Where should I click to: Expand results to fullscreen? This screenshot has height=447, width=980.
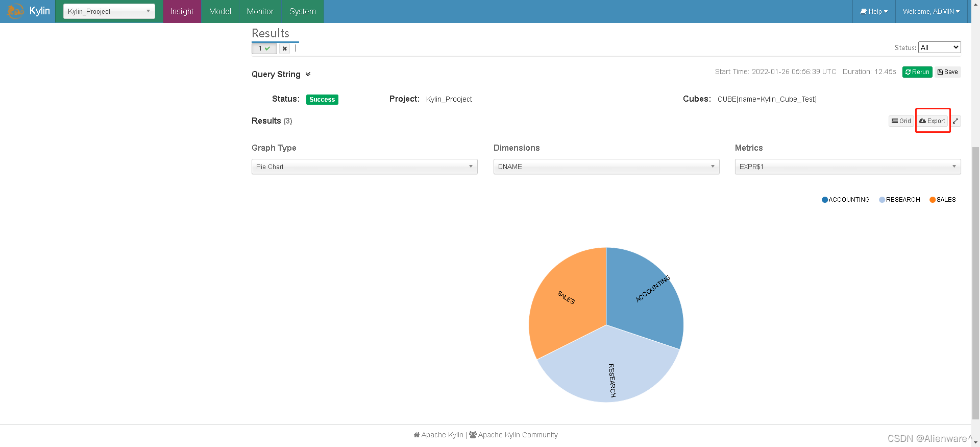pyautogui.click(x=955, y=121)
